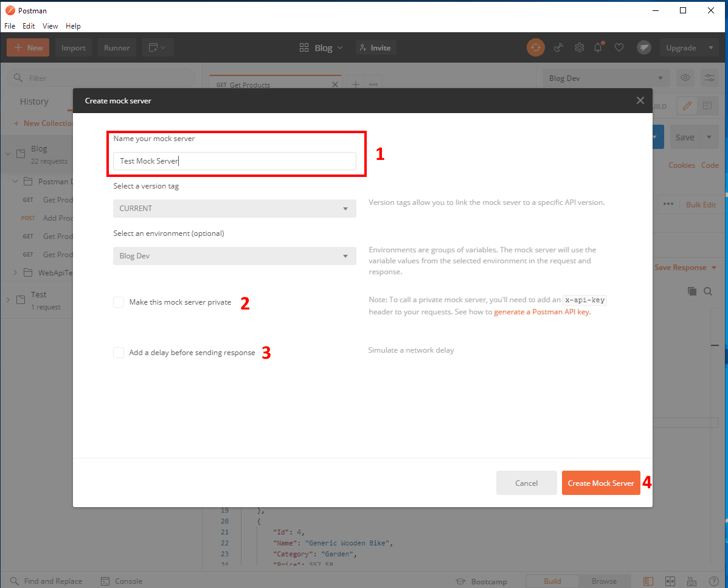Click the New Collection link
728x588 pixels.
click(x=43, y=123)
